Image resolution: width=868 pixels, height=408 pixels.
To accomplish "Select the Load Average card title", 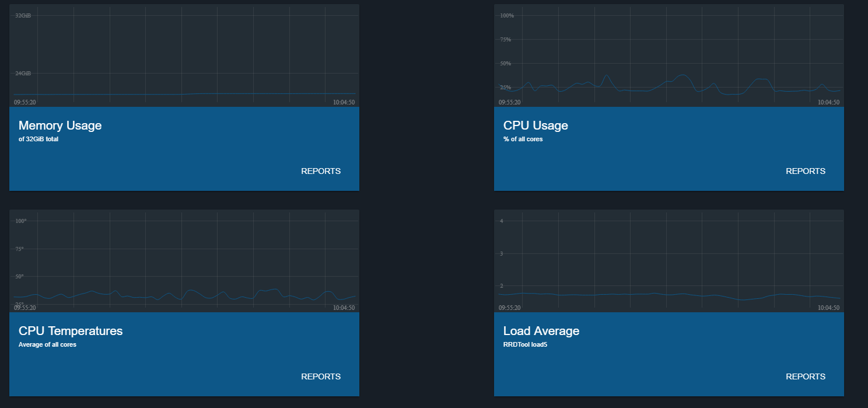I will [541, 331].
